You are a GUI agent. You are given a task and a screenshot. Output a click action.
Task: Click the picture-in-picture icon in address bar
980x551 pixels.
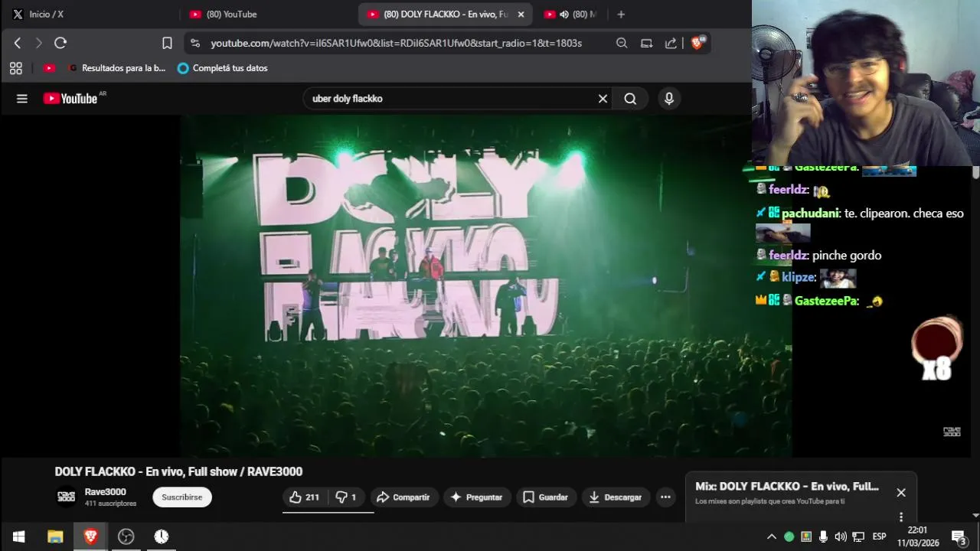[x=646, y=44]
